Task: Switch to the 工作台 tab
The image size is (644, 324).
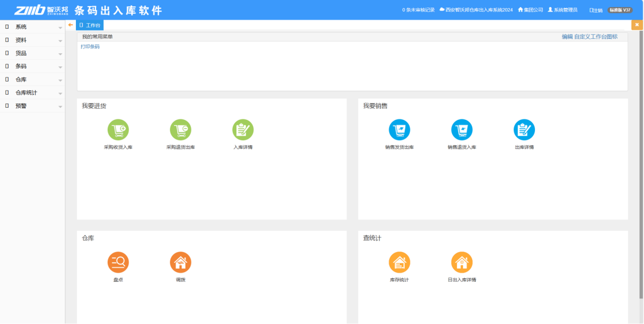Action: coord(90,25)
